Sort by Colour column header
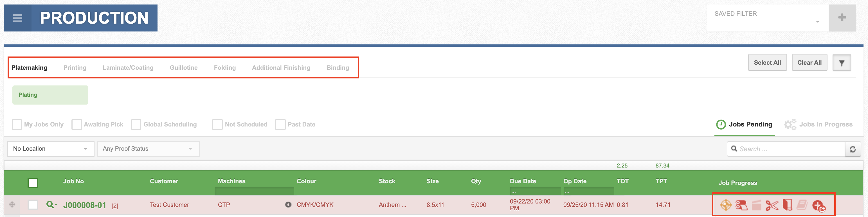 [306, 181]
